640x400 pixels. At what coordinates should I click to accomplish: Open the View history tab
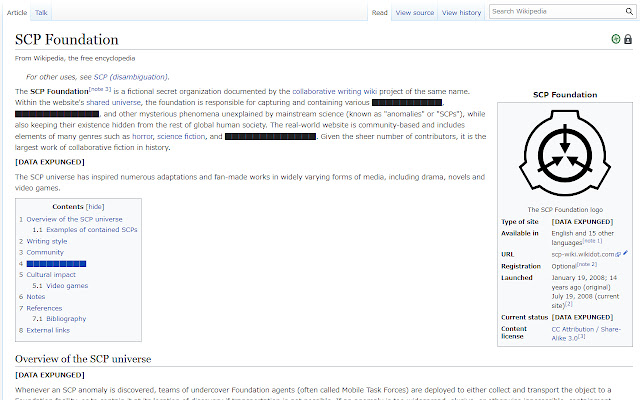tap(461, 13)
